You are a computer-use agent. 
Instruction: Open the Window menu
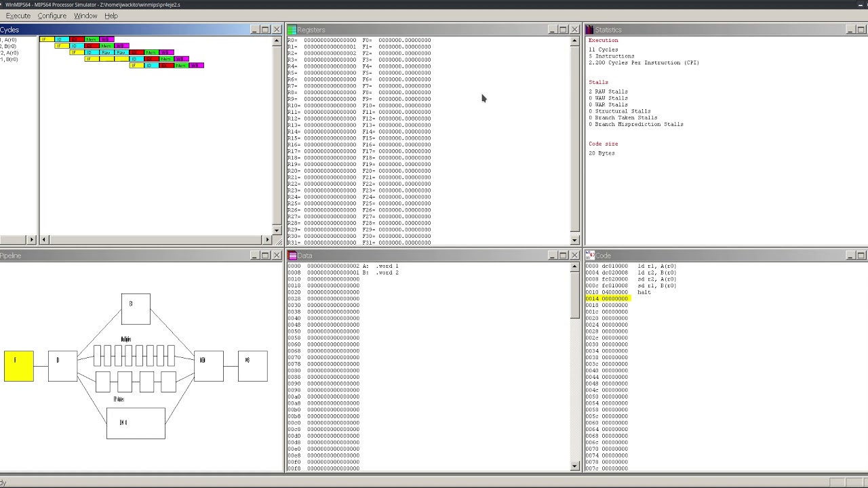click(85, 16)
